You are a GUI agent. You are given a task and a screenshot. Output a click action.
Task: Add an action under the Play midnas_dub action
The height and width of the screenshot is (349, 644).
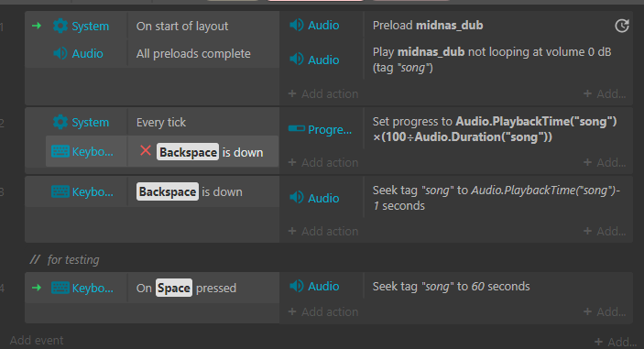point(323,93)
